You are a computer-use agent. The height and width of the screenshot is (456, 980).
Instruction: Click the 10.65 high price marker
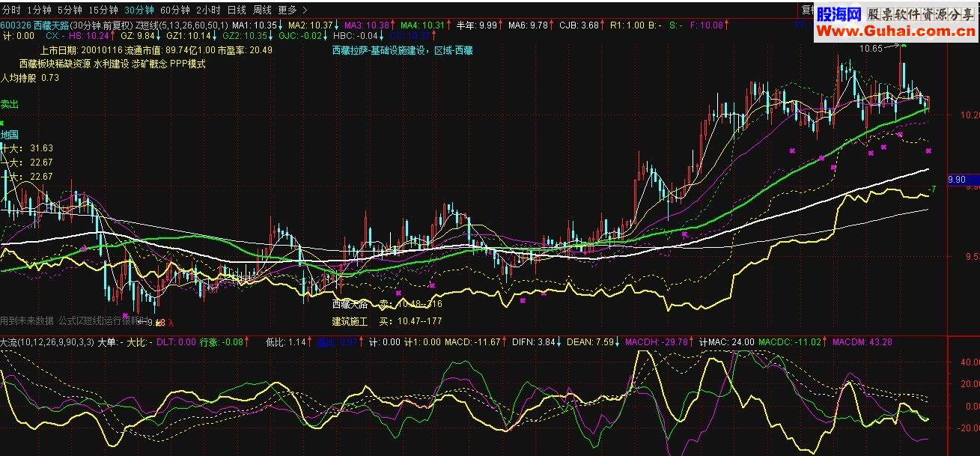click(871, 49)
